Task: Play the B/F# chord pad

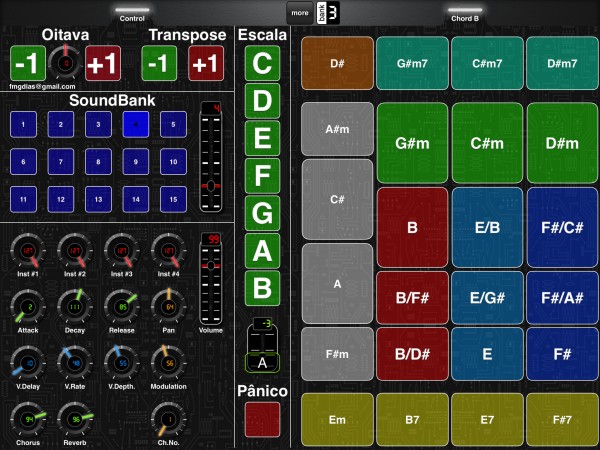Action: [x=412, y=298]
